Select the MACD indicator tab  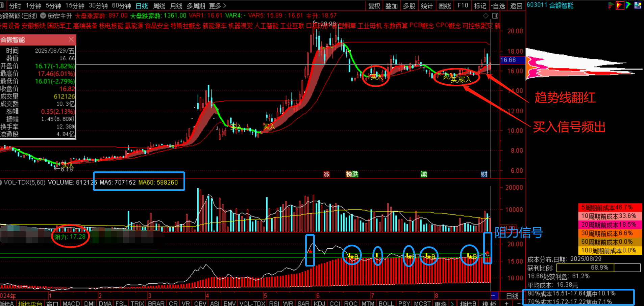click(71, 303)
